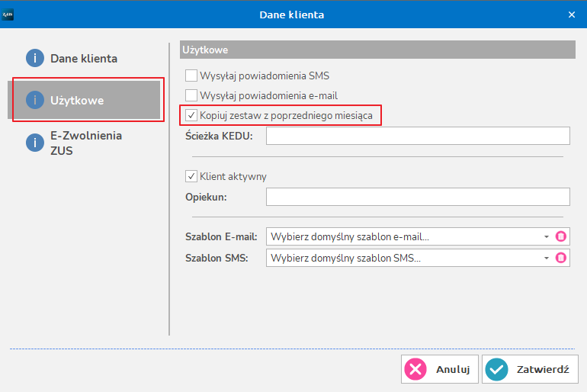
Task: Click the app logo in title bar
Action: (x=8, y=14)
